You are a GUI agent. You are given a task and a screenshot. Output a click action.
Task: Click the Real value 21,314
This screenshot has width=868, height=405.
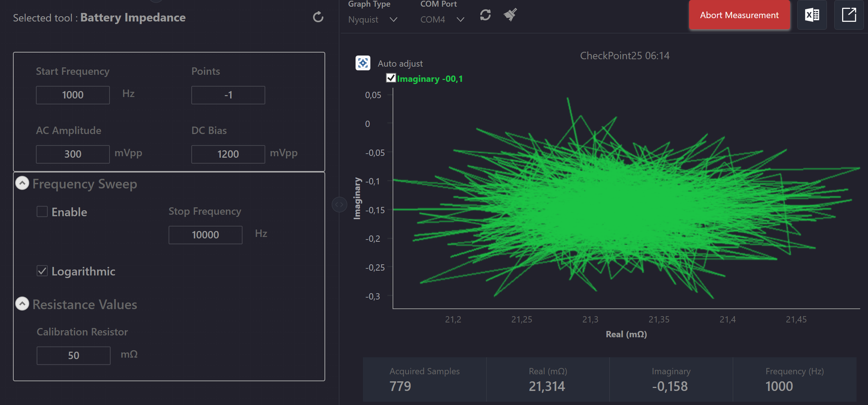[547, 386]
